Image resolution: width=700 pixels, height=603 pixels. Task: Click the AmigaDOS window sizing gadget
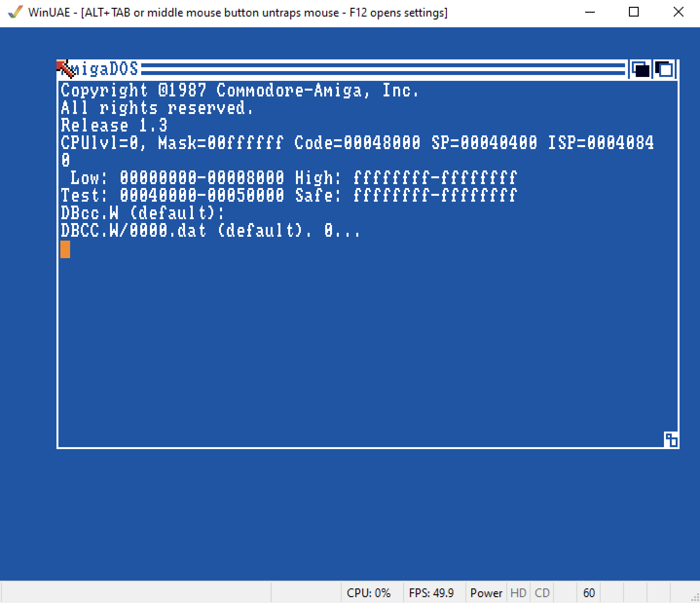pos(671,439)
